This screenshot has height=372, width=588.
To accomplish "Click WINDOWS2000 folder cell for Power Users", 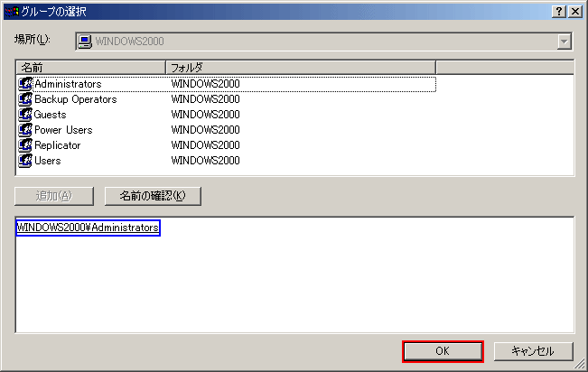I will (x=206, y=130).
